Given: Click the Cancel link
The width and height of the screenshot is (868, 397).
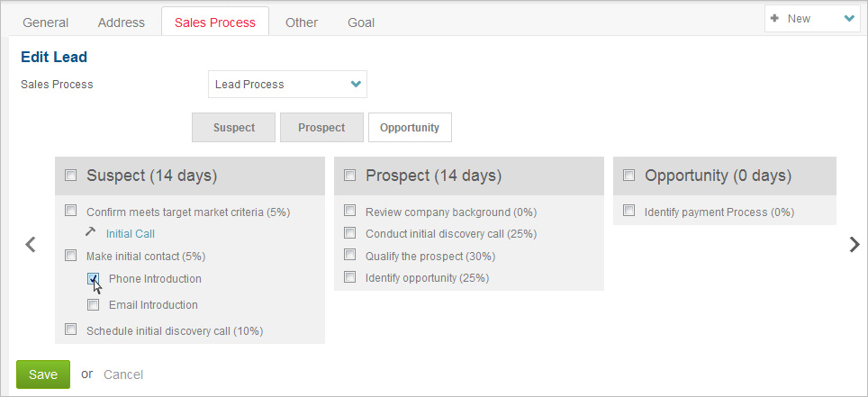Looking at the screenshot, I should (123, 374).
